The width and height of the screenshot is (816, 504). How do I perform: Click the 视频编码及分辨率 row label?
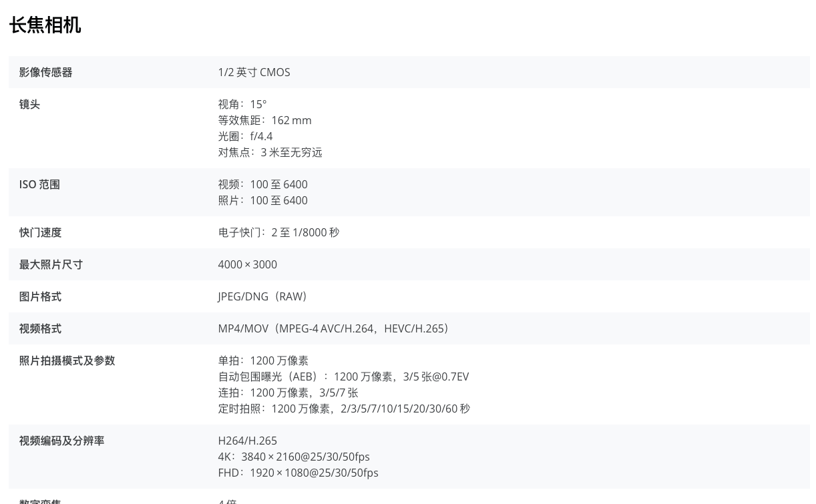click(61, 441)
